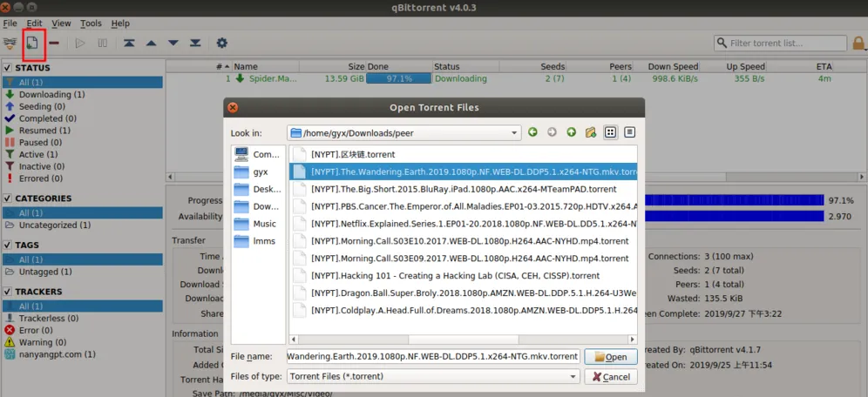
Task: Select Morning.Call.S03E10 torrent file
Action: coord(464,241)
